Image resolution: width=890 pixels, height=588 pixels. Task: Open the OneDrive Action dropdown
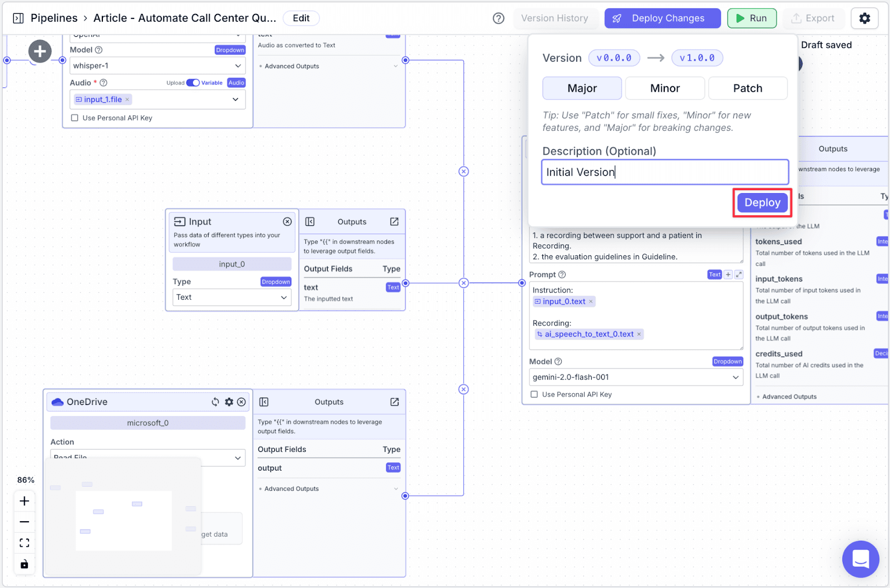[x=148, y=458]
